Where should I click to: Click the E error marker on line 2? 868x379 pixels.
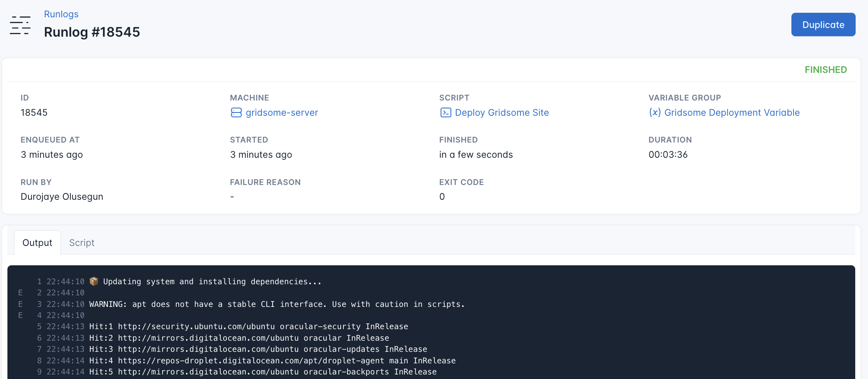20,292
